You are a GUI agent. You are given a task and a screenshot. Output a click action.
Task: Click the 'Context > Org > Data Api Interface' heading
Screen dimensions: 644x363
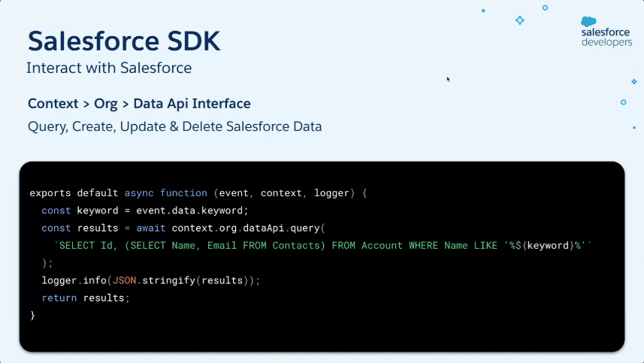coord(139,104)
